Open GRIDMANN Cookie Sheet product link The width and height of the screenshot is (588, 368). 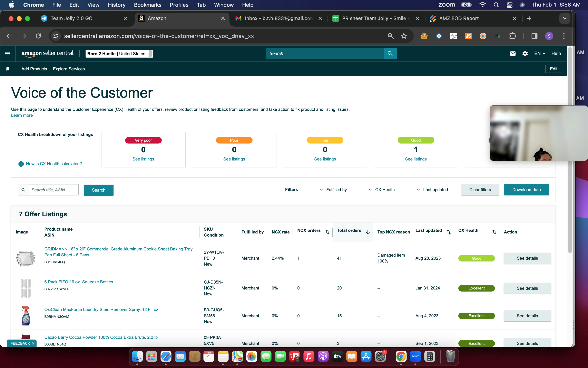pos(118,252)
